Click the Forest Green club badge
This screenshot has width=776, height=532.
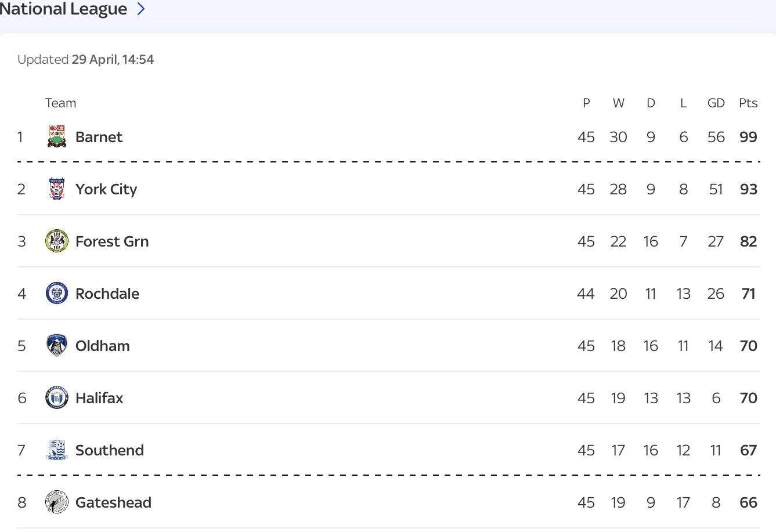click(57, 241)
